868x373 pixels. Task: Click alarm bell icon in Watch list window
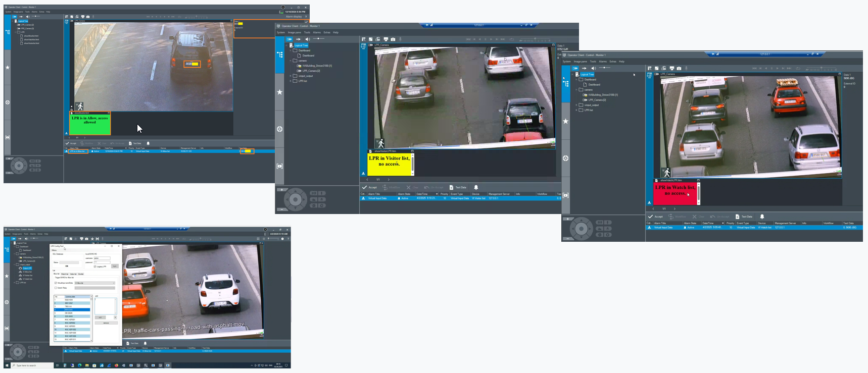click(762, 217)
